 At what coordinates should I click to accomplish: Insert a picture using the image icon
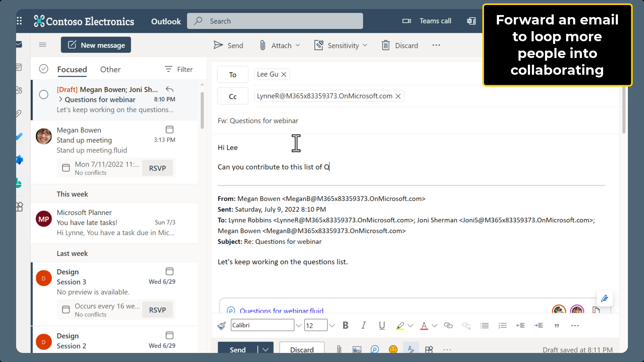click(x=357, y=349)
